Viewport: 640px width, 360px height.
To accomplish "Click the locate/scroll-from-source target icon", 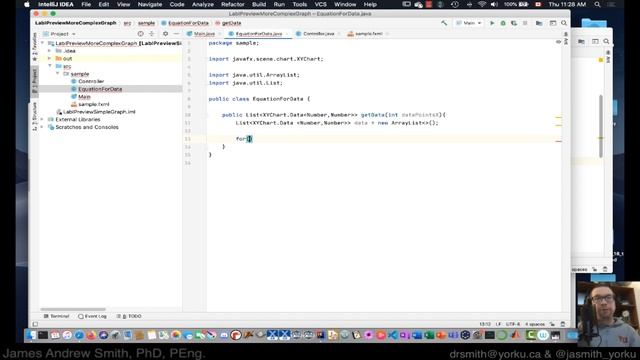I will pyautogui.click(x=140, y=34).
